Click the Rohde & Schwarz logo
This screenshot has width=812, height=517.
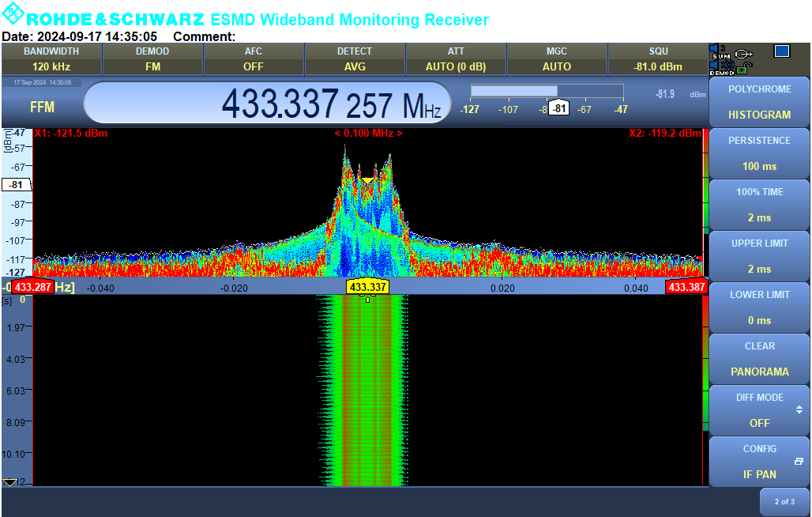(x=13, y=14)
